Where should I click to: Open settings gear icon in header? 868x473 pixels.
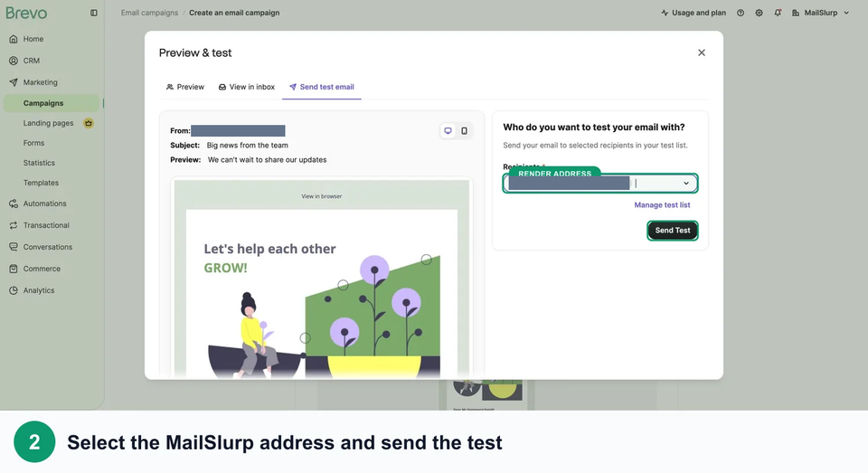click(x=759, y=13)
